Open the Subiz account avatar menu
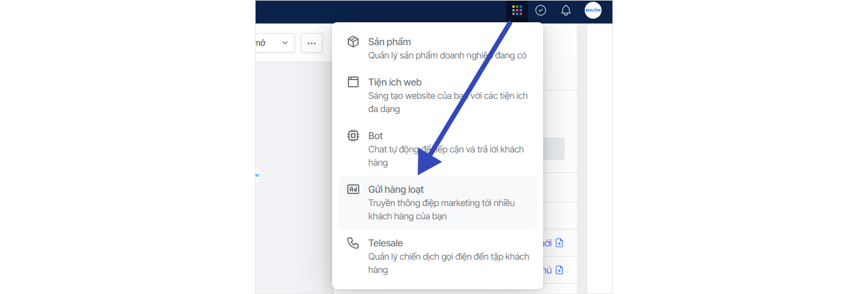Screen dimensions: 868x294 593,10
